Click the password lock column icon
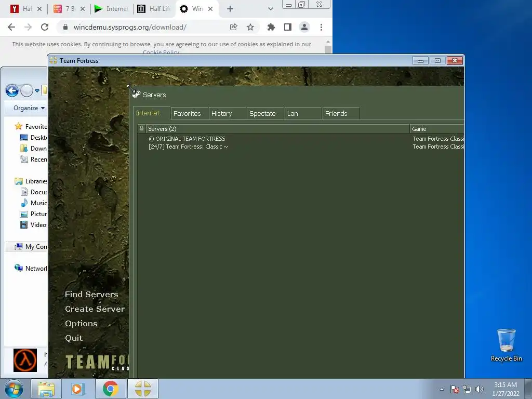 point(141,129)
